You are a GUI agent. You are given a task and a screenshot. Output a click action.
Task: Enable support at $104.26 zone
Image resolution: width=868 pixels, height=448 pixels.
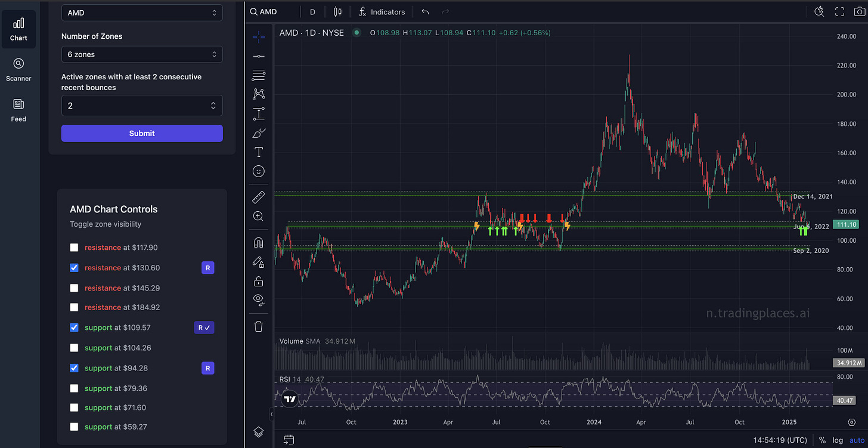pyautogui.click(x=74, y=348)
